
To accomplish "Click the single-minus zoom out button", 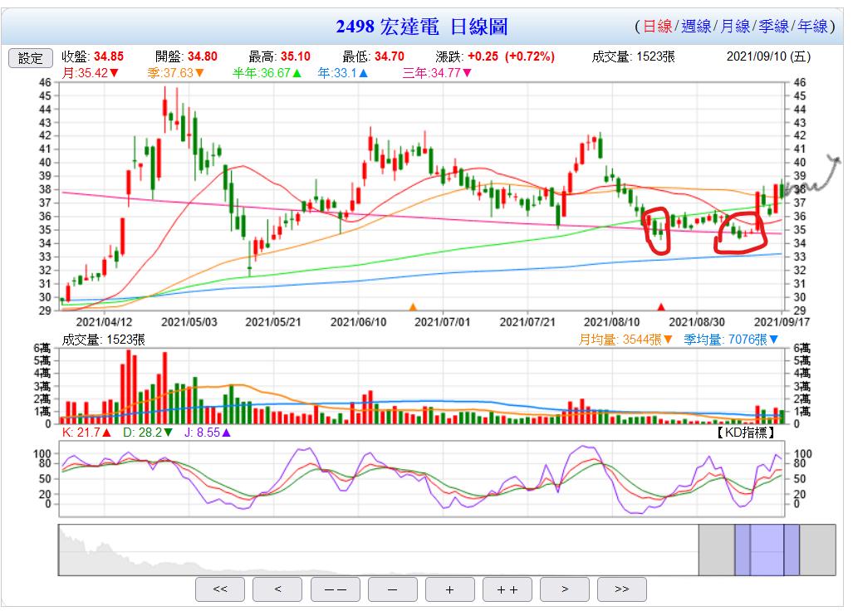I will coord(392,589).
